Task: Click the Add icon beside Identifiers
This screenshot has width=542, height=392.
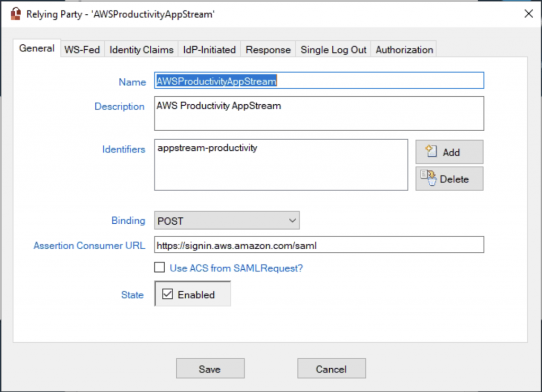Action: 449,152
